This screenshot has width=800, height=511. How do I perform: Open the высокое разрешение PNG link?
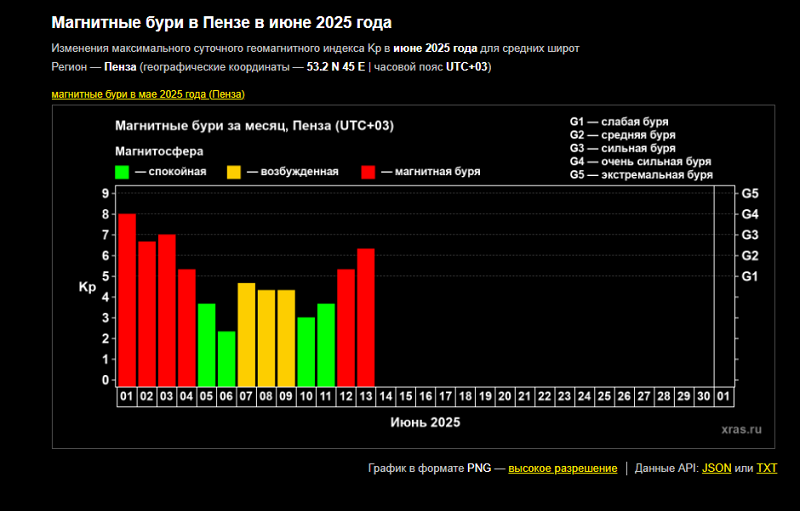tap(562, 468)
